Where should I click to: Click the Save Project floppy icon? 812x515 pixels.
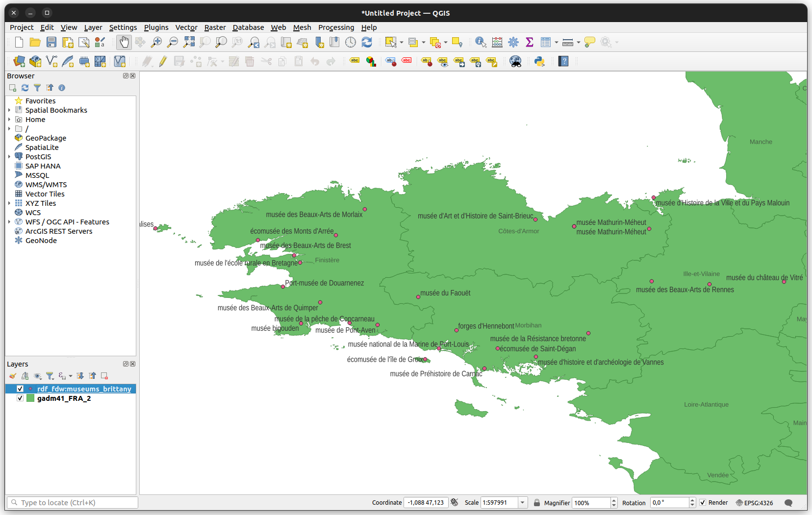click(x=51, y=43)
